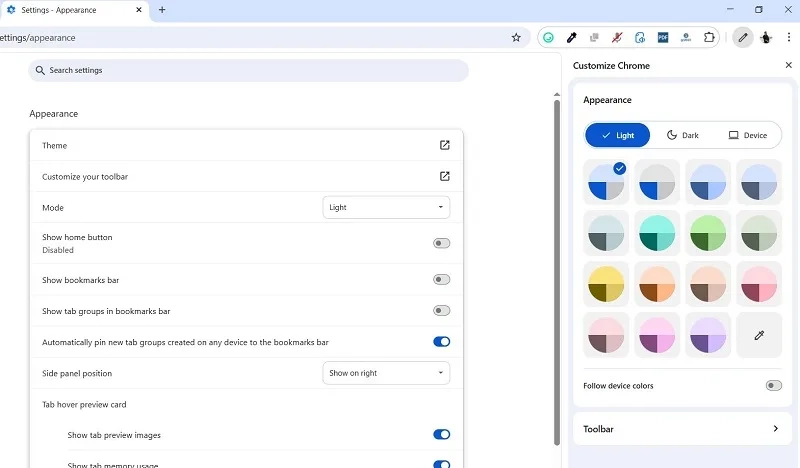
Task: Open the green smiley face extension
Action: pos(548,37)
